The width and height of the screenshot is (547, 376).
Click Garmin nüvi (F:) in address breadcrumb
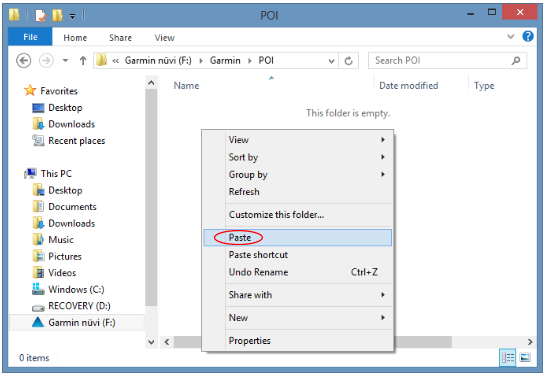158,61
